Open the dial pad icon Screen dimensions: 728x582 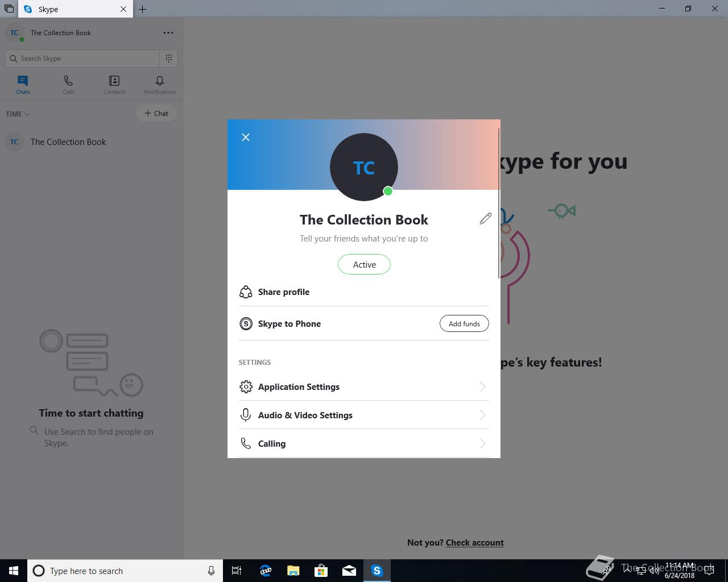169,59
